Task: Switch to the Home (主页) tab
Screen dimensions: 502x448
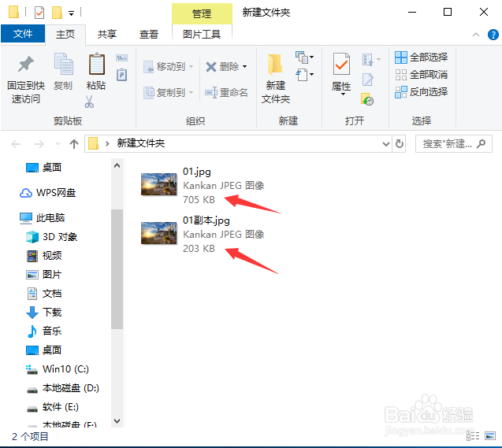Action: (x=65, y=34)
